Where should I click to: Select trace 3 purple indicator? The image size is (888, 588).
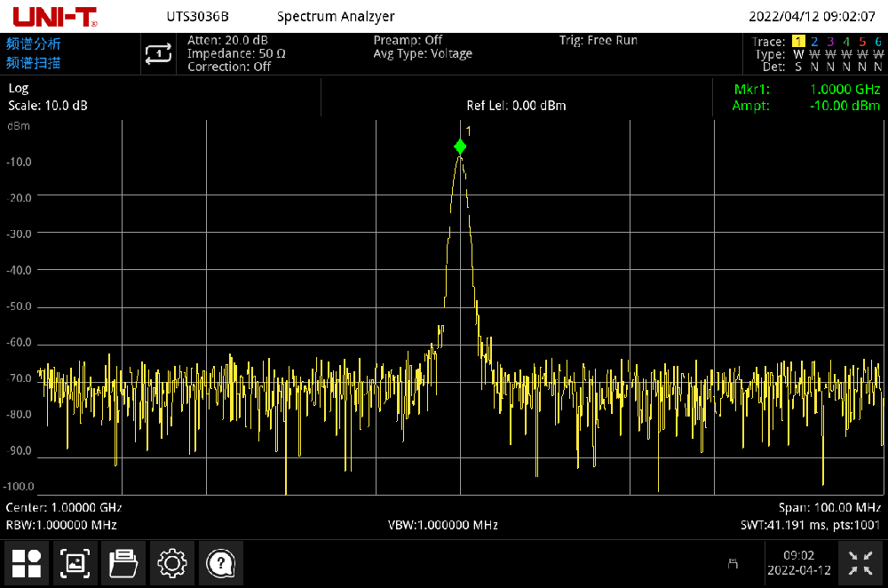tap(830, 42)
